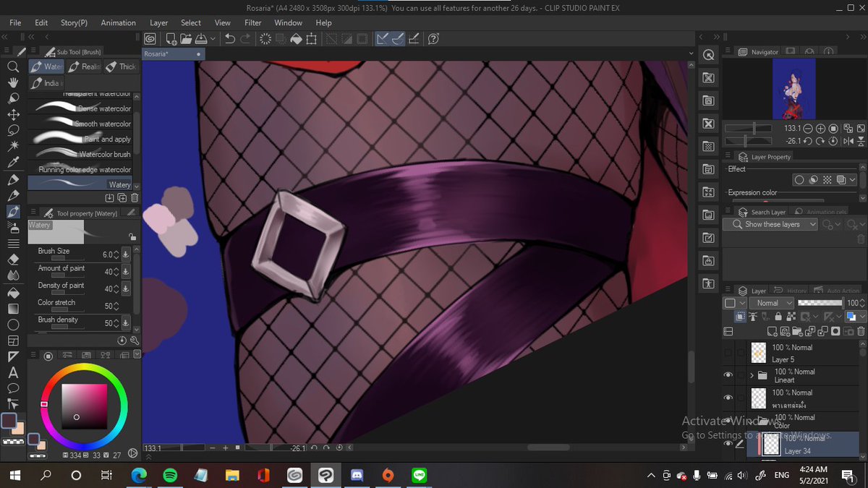Select the Lasso selection tool
This screenshot has width=868, height=488.
[12, 130]
